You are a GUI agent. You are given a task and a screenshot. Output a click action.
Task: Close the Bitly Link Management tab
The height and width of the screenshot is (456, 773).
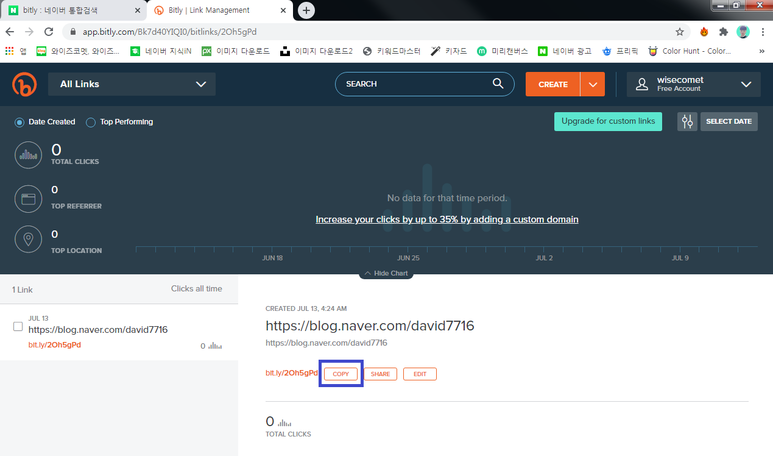pyautogui.click(x=283, y=10)
